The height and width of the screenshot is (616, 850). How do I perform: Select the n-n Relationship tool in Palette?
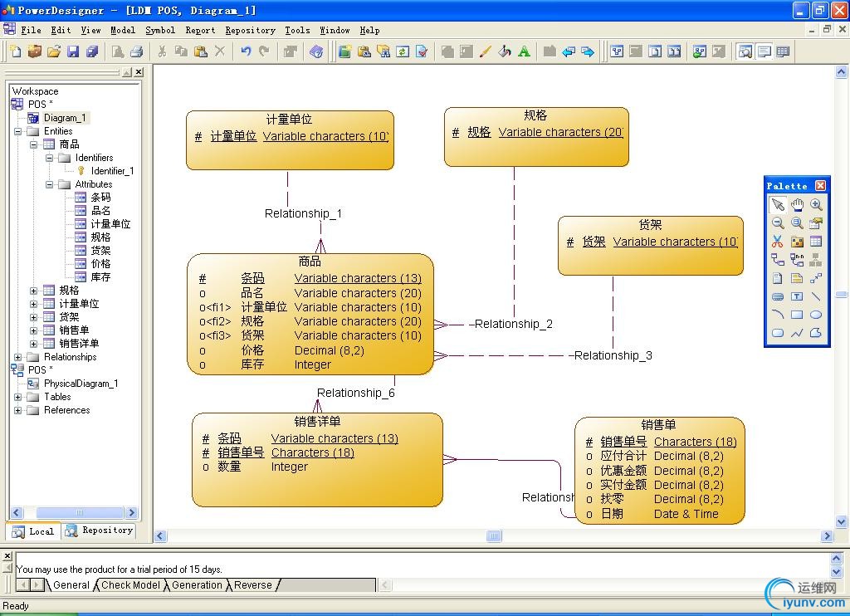pyautogui.click(x=797, y=260)
